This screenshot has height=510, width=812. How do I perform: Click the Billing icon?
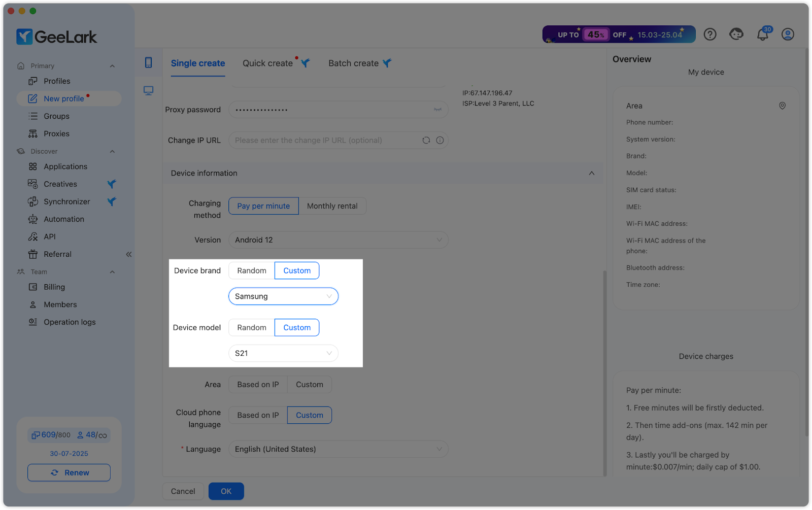(x=33, y=287)
